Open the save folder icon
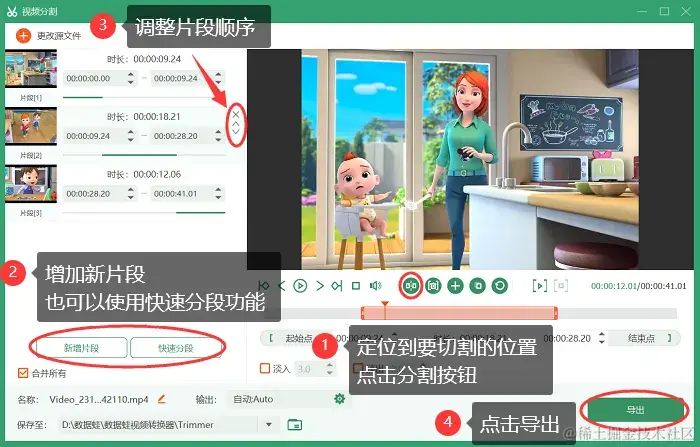 click(x=295, y=425)
